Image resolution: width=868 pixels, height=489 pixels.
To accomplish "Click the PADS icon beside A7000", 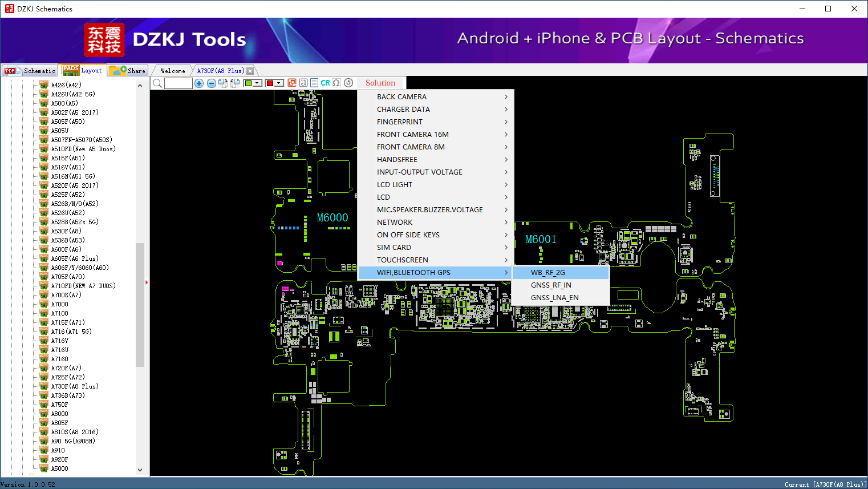I will tap(44, 304).
